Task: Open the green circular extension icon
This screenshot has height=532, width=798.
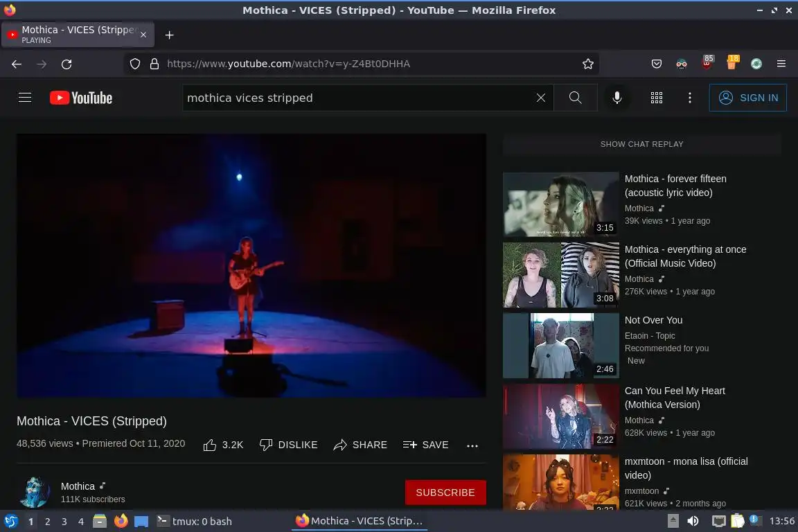Action: pos(756,64)
